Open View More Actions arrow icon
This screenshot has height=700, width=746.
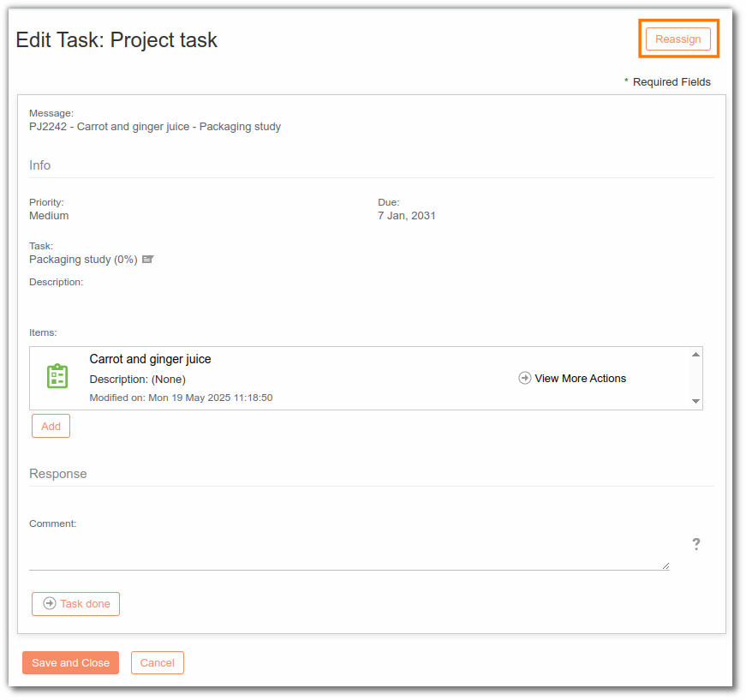[x=524, y=378]
